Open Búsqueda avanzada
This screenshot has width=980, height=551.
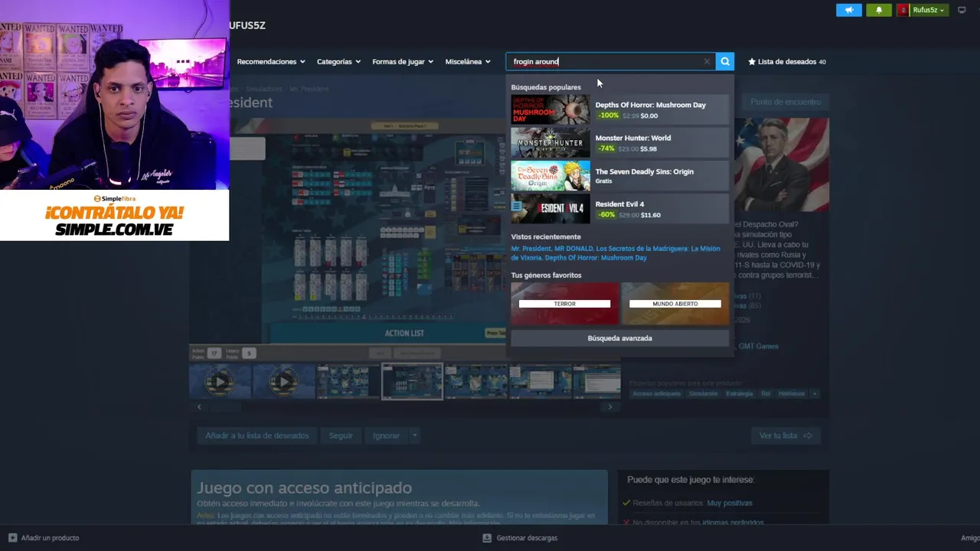[620, 337]
